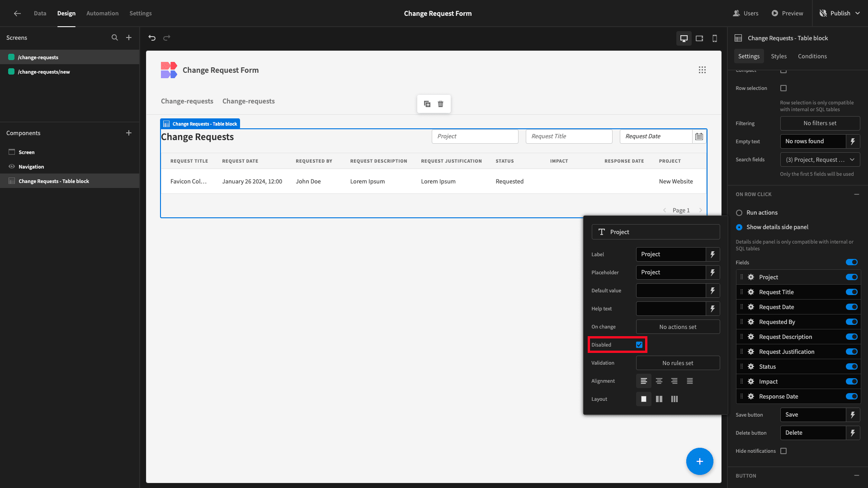Click the undo arrow icon

click(152, 38)
